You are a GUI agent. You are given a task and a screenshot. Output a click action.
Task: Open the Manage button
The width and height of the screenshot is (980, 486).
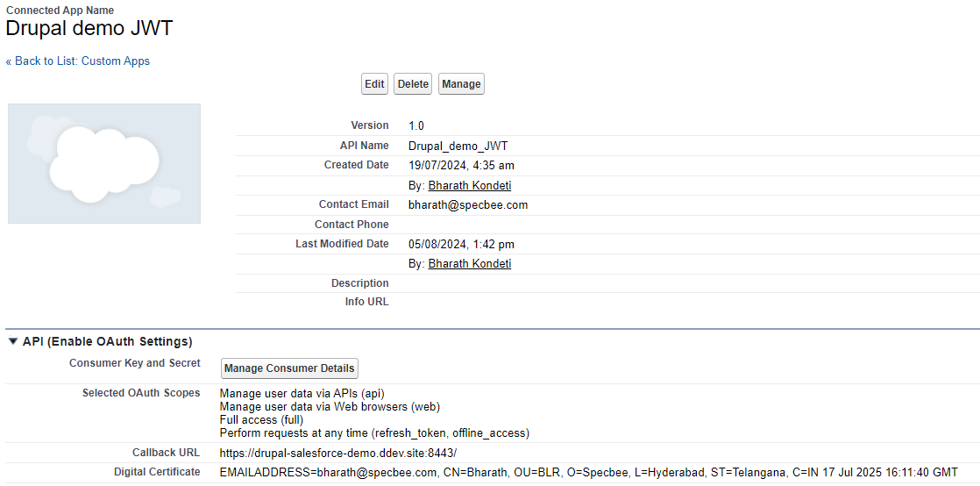pyautogui.click(x=461, y=84)
